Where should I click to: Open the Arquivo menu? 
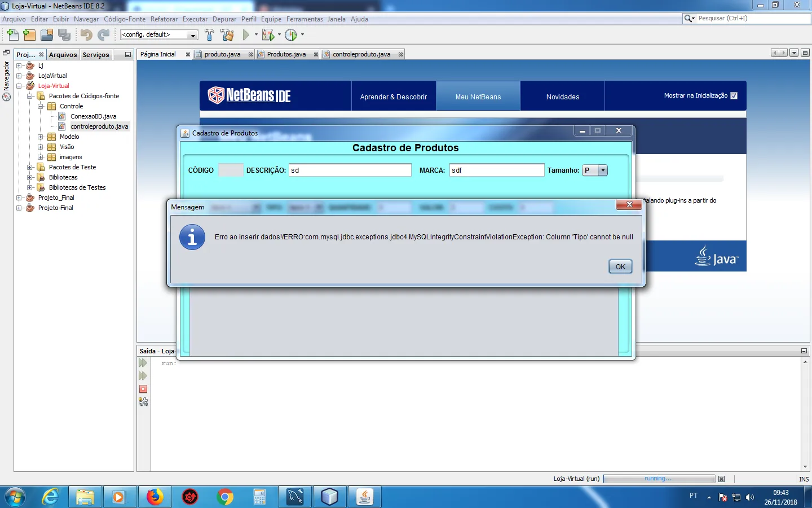coord(14,19)
